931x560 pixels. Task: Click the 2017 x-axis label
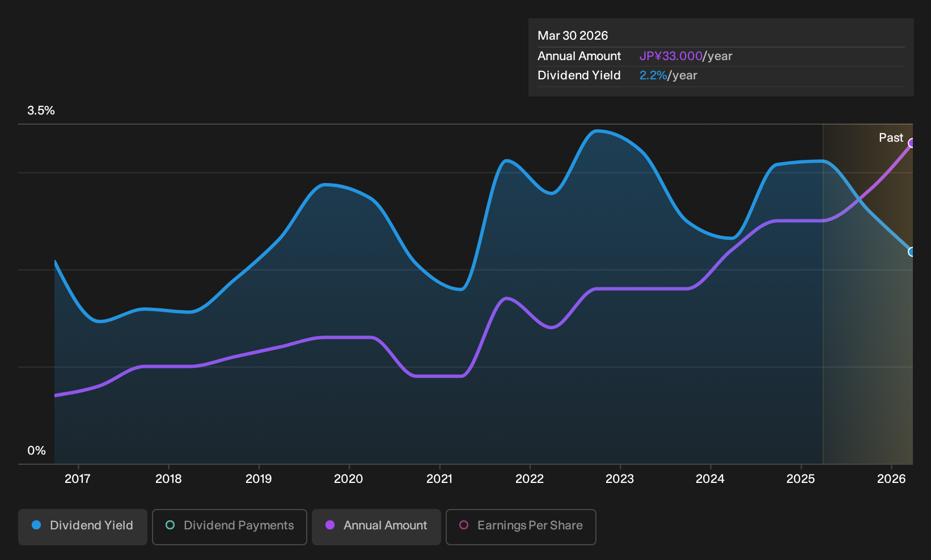coord(78,479)
